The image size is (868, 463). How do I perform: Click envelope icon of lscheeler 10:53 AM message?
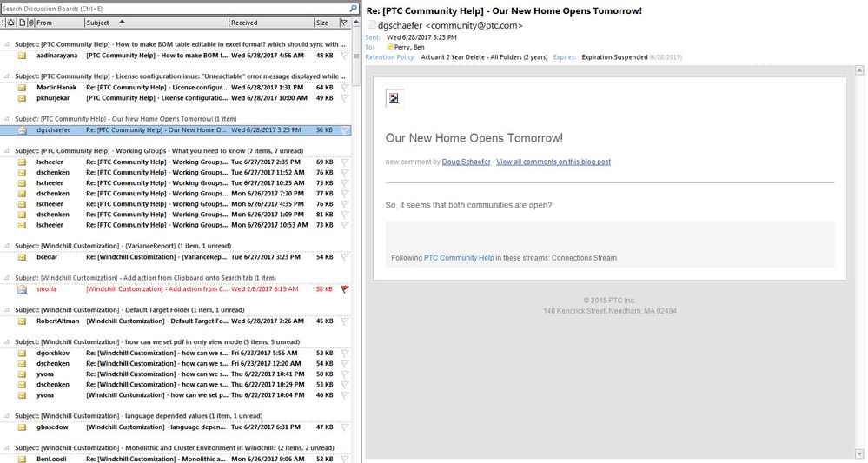pos(22,225)
